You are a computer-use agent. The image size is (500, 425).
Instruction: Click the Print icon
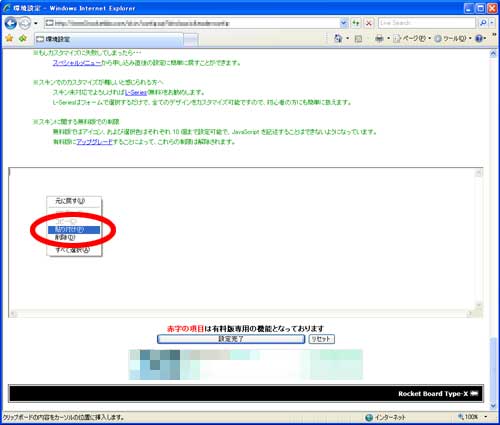tap(379, 39)
